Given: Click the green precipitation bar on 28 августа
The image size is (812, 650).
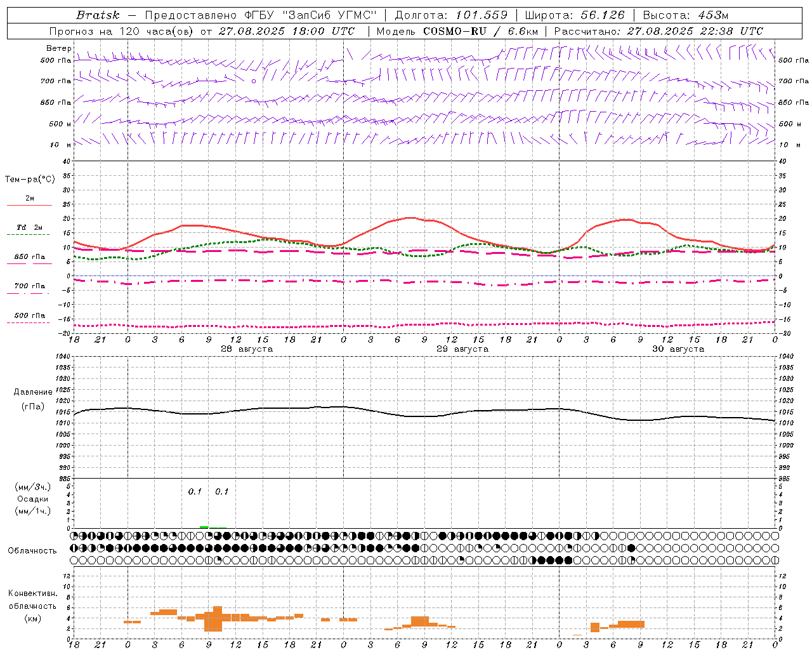Looking at the screenshot, I should click(204, 527).
